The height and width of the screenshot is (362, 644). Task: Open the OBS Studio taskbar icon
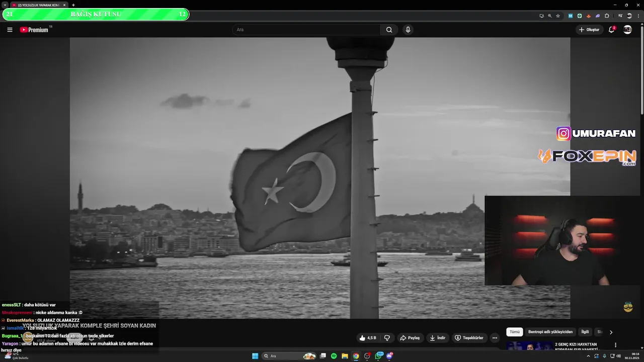click(x=367, y=356)
